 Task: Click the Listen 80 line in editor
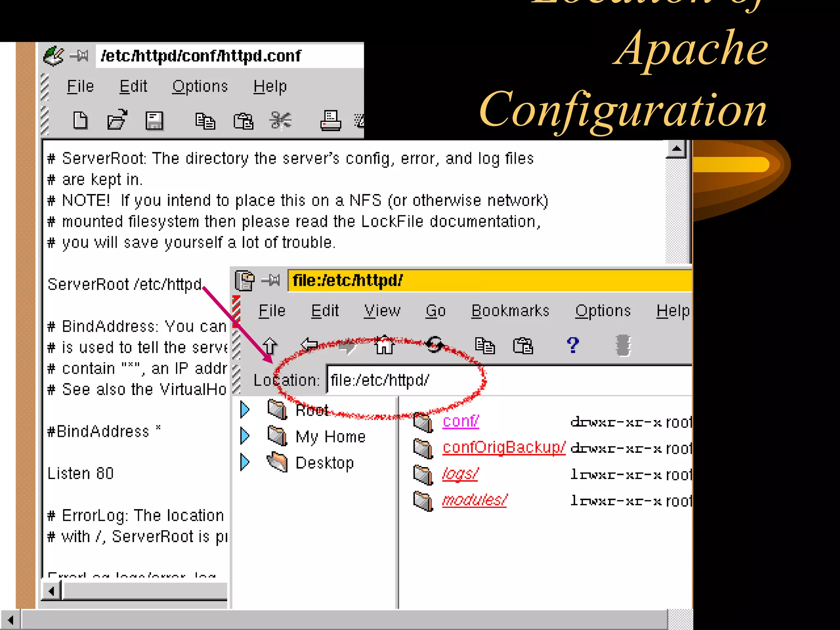click(x=80, y=473)
